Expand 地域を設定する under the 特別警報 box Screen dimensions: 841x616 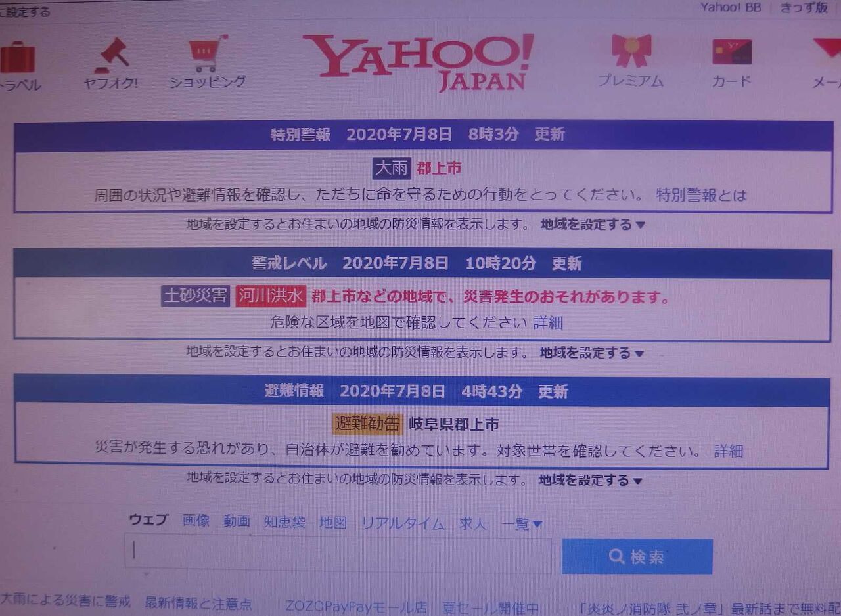point(593,225)
